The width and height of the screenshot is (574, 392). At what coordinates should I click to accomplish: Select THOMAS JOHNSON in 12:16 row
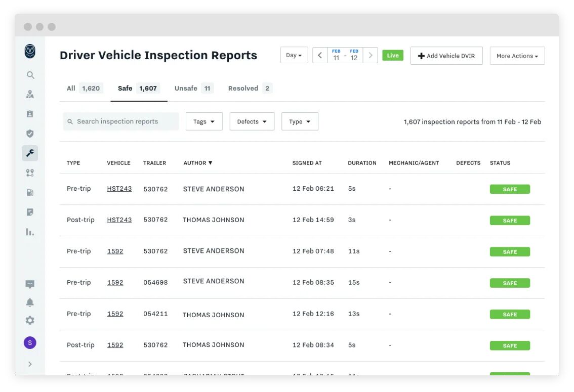[214, 315]
